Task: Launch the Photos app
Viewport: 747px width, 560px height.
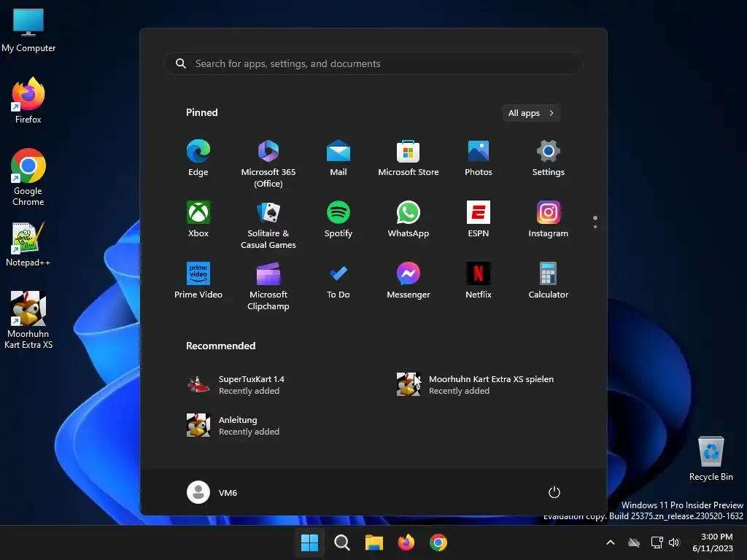Action: tap(479, 158)
